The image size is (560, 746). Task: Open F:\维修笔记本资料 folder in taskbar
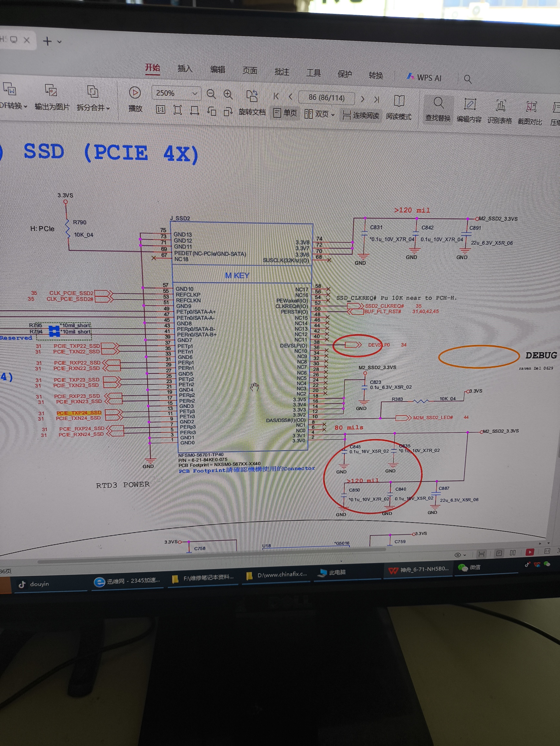click(203, 578)
